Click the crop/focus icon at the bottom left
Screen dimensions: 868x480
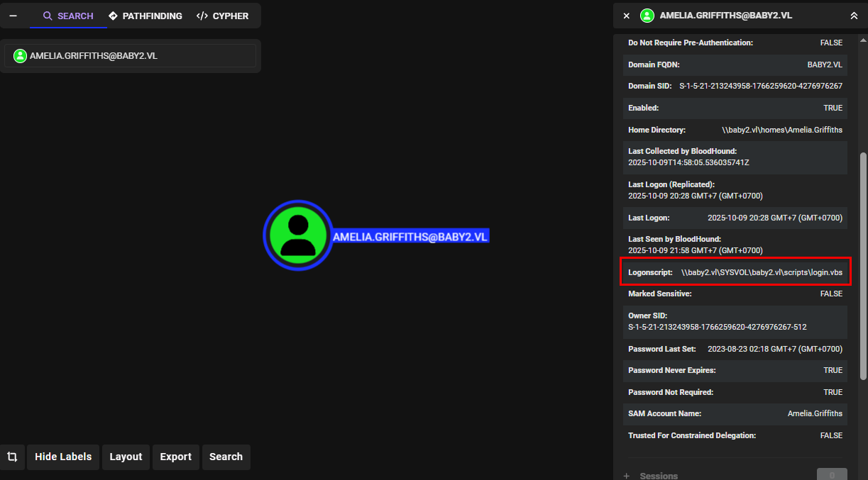pyautogui.click(x=12, y=457)
